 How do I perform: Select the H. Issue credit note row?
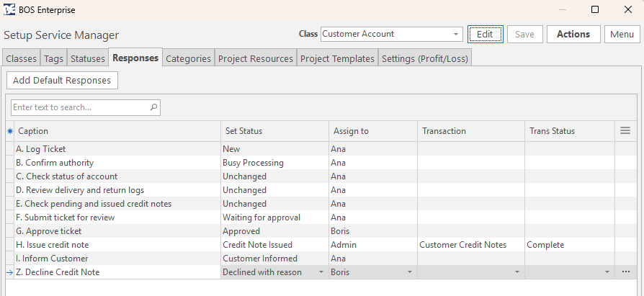click(321, 245)
